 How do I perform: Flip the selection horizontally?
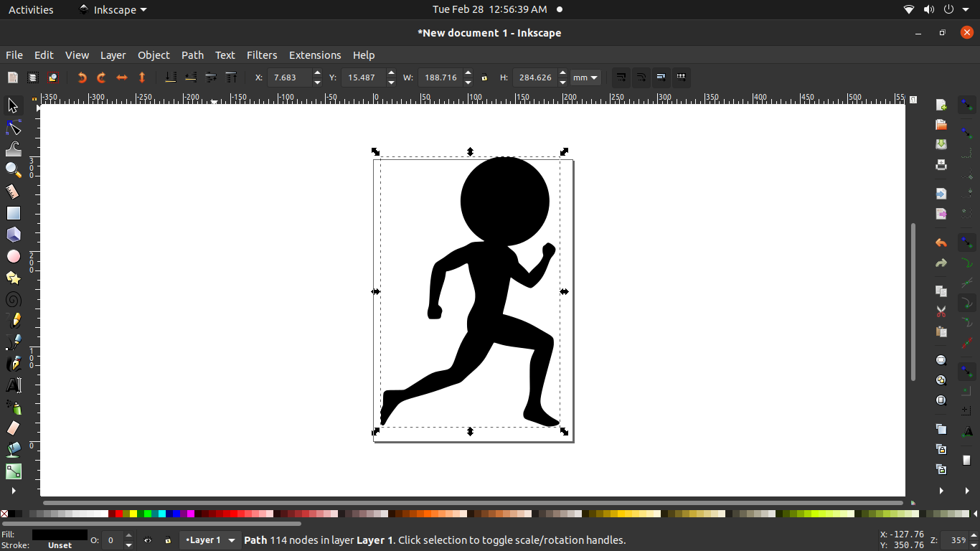tap(121, 77)
